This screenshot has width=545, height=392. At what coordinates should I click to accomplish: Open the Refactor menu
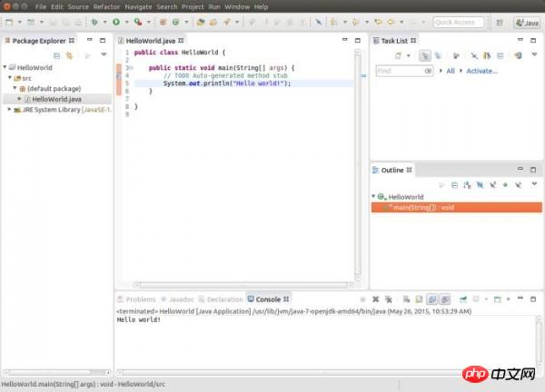coord(106,6)
